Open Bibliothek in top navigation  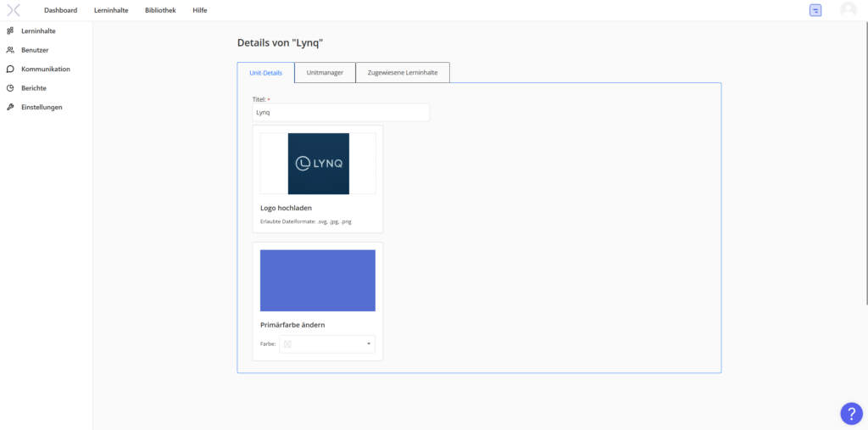click(160, 10)
